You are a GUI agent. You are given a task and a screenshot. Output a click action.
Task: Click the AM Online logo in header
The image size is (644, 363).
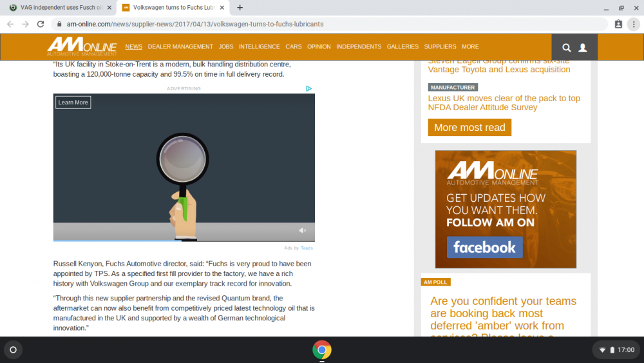point(82,46)
